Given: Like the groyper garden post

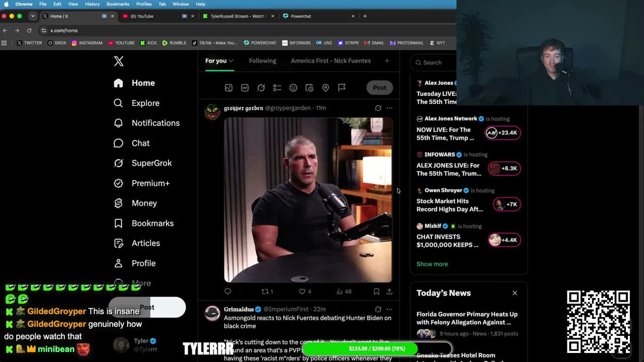Looking at the screenshot, I should coord(305,292).
